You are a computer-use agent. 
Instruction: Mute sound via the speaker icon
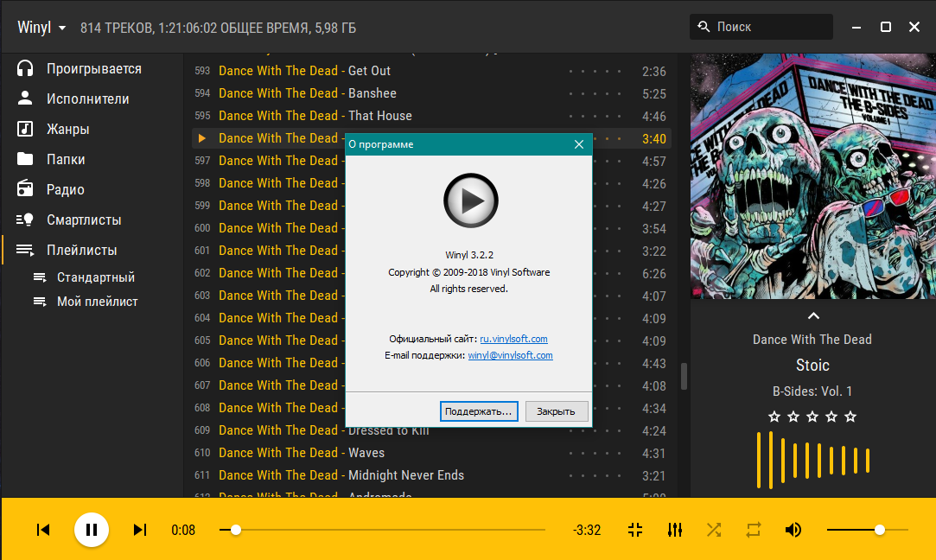793,530
